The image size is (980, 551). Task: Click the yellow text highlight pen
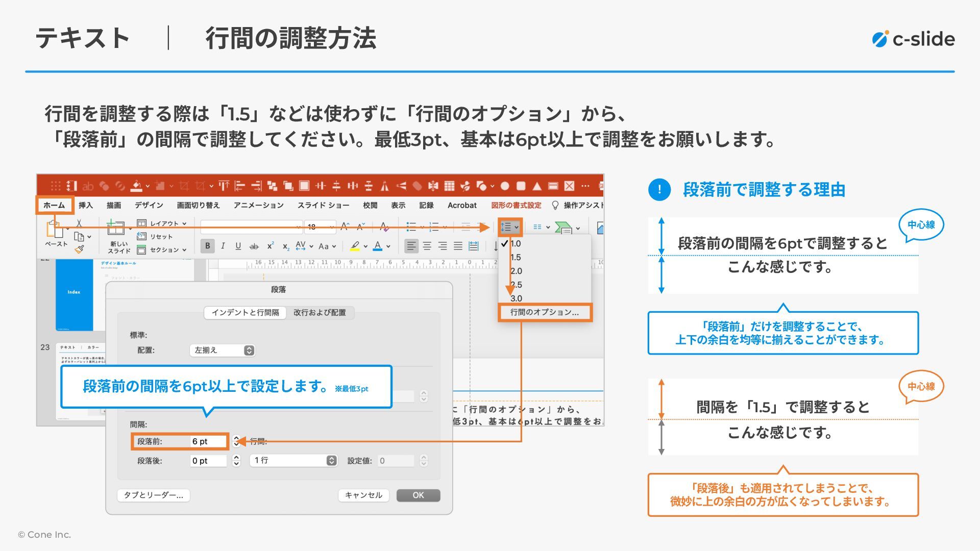355,246
